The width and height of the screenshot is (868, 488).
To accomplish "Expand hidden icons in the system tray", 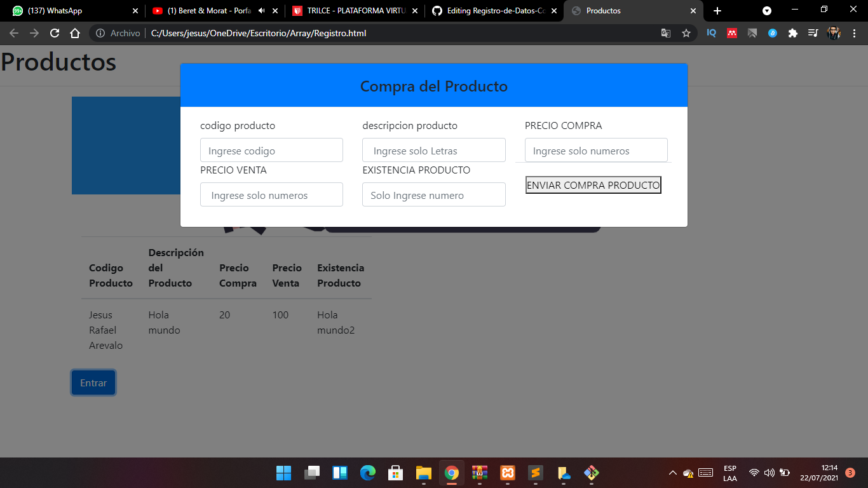I will (672, 473).
